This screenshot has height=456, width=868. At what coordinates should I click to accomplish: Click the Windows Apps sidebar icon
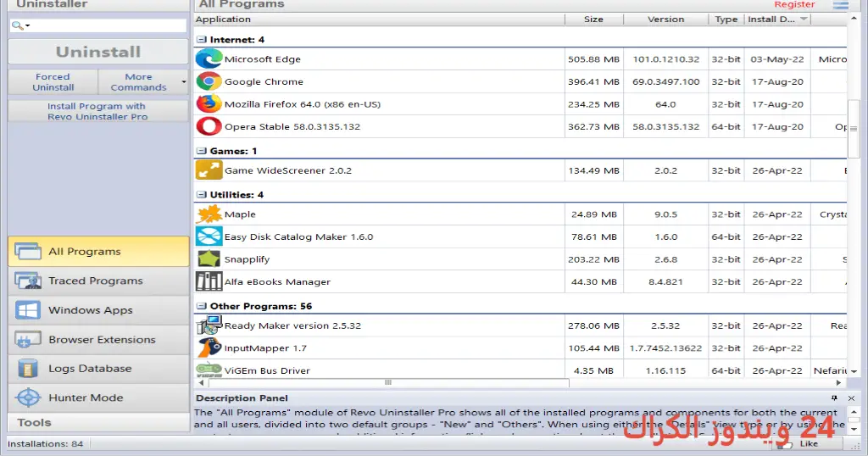point(28,310)
